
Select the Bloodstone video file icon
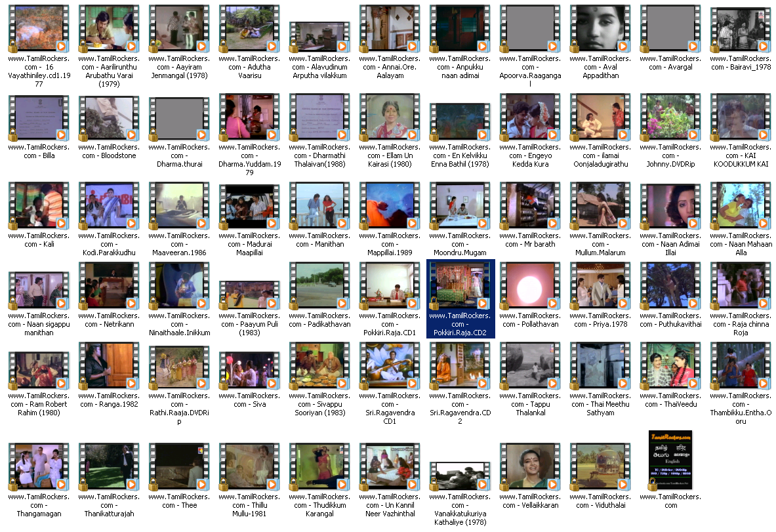click(x=109, y=119)
